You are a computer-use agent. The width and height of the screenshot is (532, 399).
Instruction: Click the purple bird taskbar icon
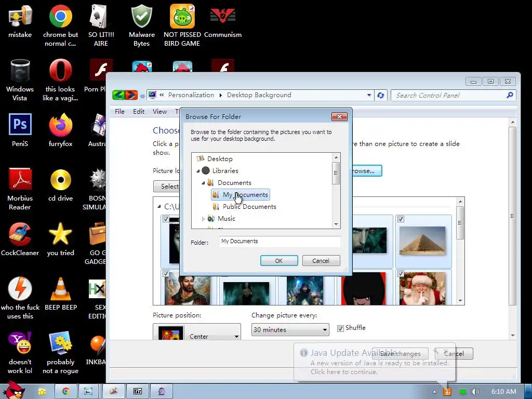(162, 392)
